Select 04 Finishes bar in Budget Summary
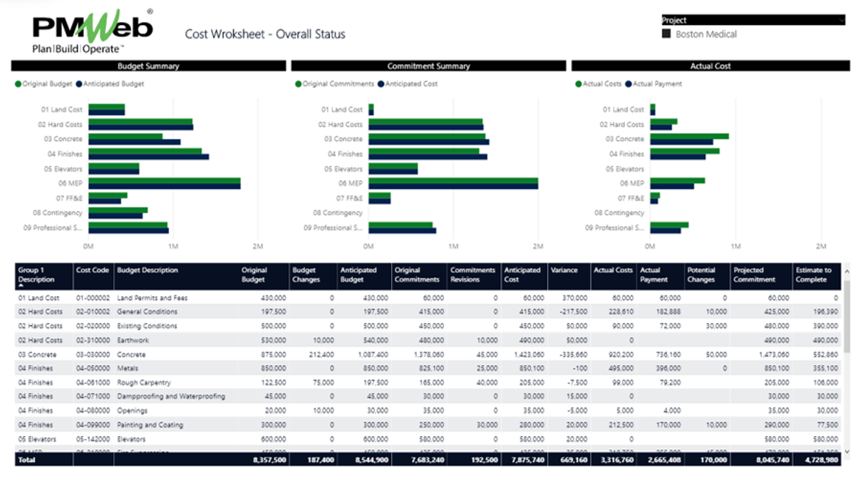 point(148,154)
